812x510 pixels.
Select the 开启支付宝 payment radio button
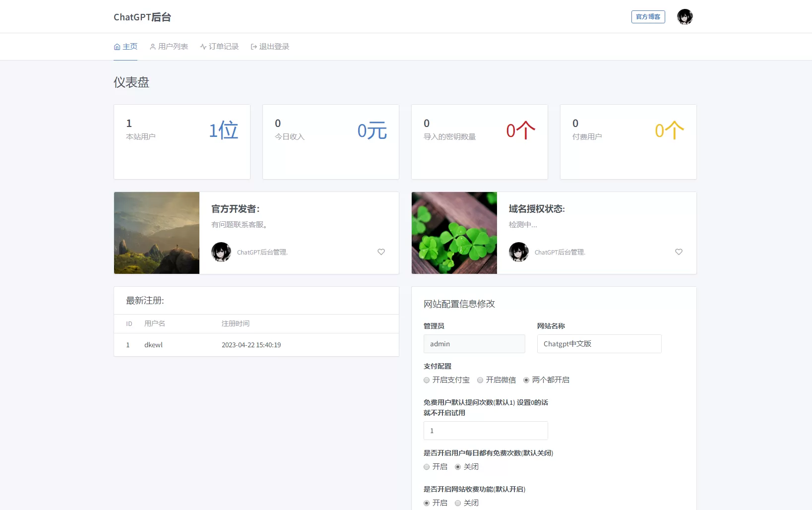coord(426,380)
